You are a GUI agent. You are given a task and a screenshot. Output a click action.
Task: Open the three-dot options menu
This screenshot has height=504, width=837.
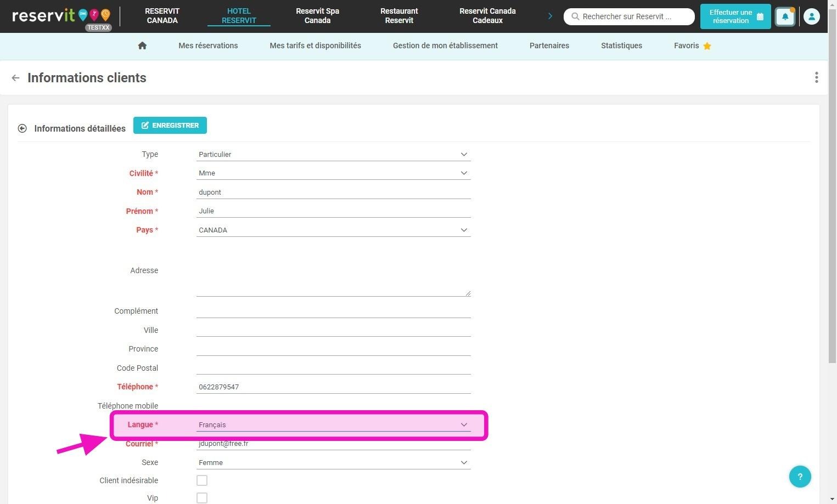pos(816,77)
